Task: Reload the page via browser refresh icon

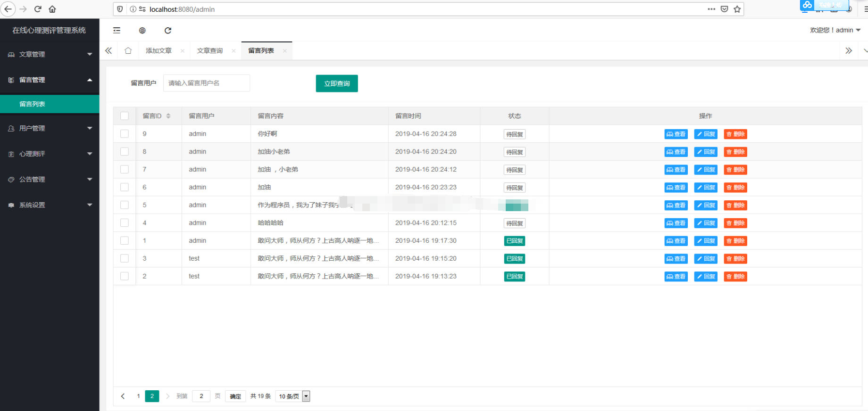Action: (x=38, y=9)
